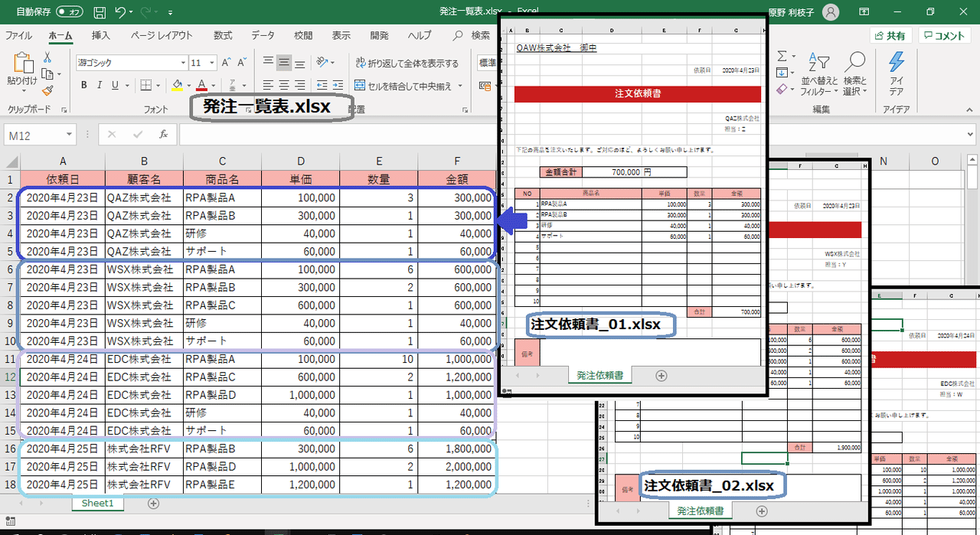Select the Sheet1 tab

[97, 504]
